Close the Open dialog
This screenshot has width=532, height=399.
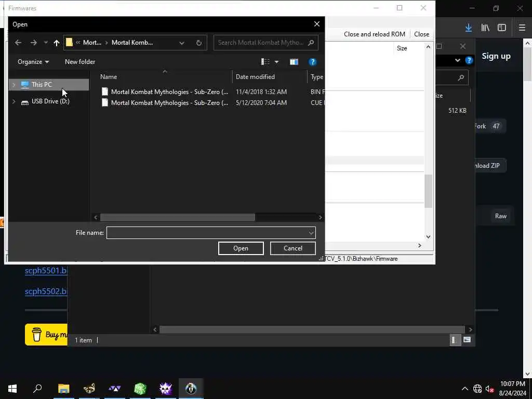(x=316, y=24)
